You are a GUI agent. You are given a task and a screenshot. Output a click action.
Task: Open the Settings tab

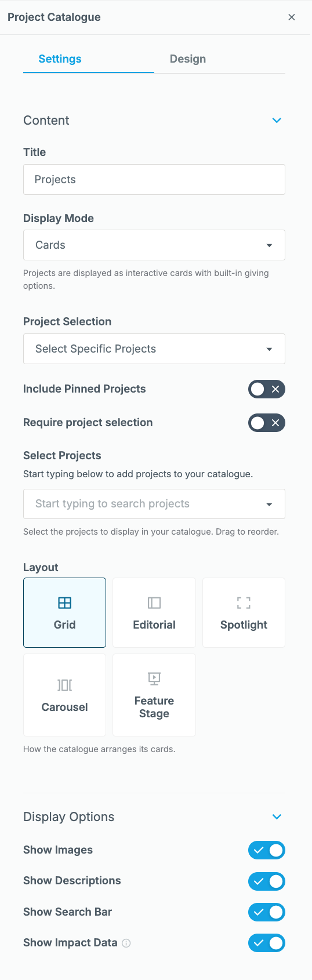(60, 59)
